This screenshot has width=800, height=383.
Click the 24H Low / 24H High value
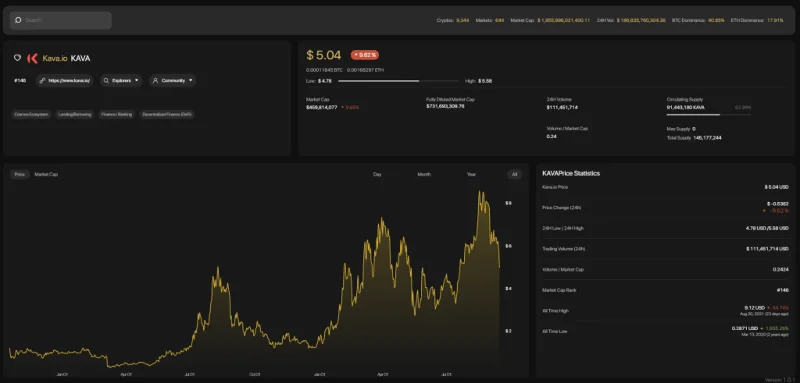coord(767,228)
